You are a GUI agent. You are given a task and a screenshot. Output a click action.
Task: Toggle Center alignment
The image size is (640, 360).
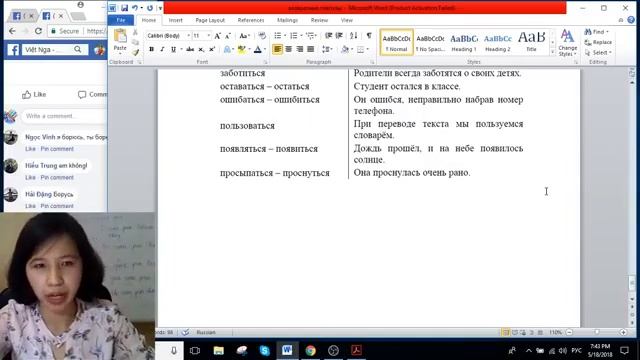(x=289, y=49)
